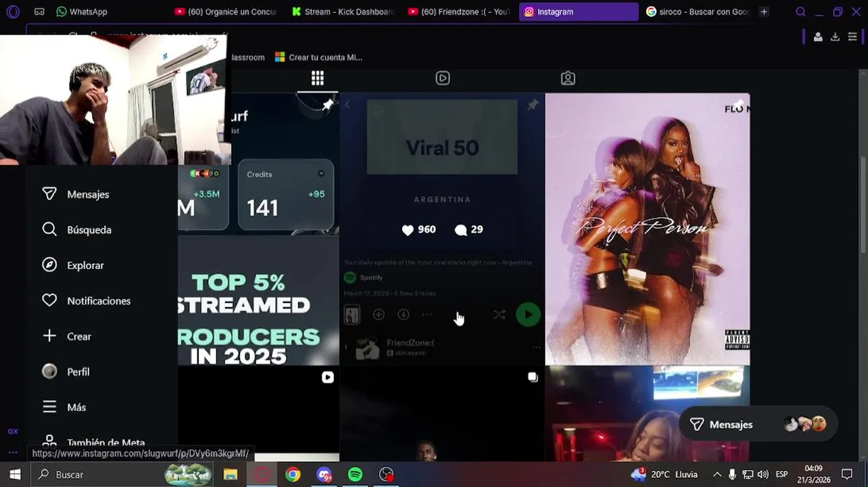Open Spotify from taskbar

[x=355, y=474]
